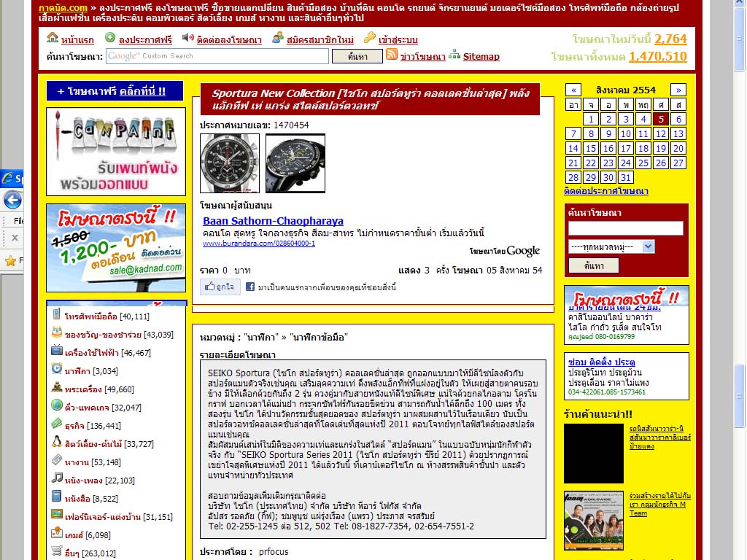The height and width of the screenshot is (560, 747).
Task: Click the M Team business shop link
Action: pyautogui.click(x=659, y=505)
